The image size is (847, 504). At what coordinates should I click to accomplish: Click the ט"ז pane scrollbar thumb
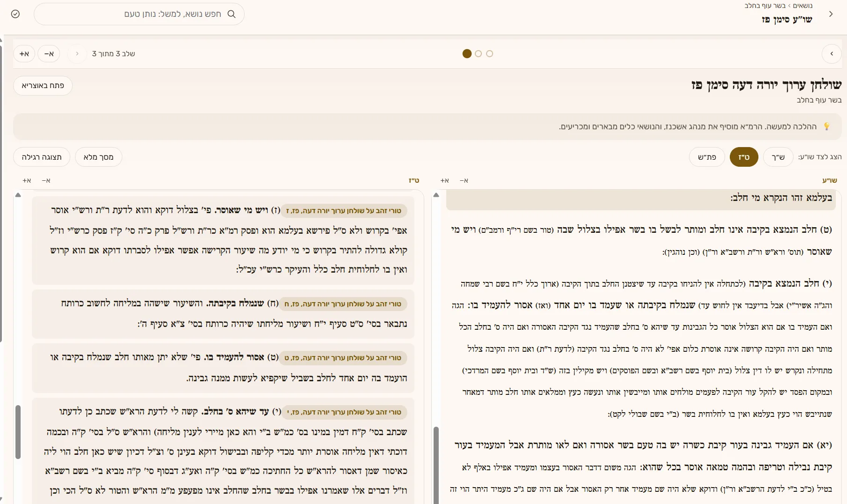tap(18, 432)
